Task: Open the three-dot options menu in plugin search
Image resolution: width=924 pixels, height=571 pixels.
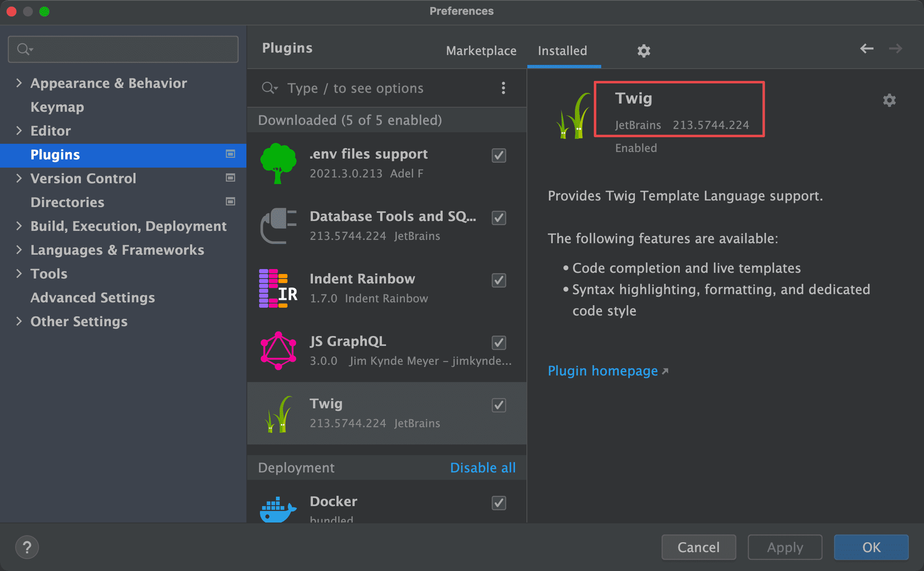Action: (x=503, y=88)
